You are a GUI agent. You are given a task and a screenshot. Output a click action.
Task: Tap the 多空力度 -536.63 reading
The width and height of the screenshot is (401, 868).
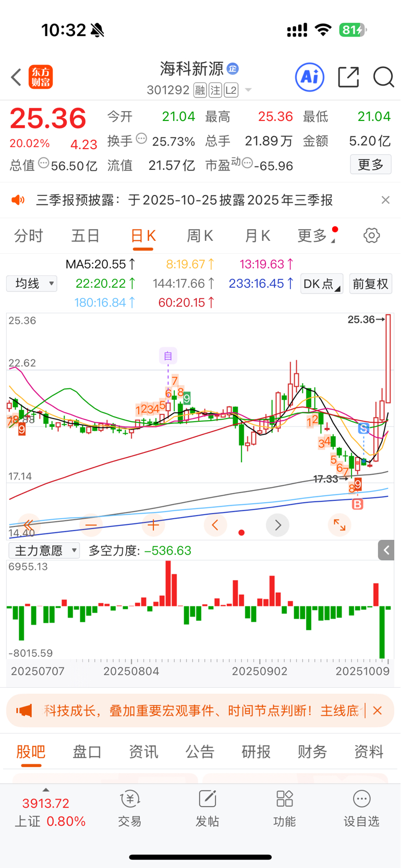[x=140, y=551]
